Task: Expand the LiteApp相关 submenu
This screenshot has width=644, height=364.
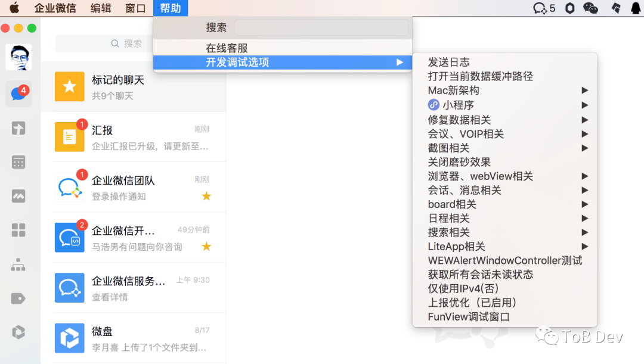Action: tap(505, 246)
